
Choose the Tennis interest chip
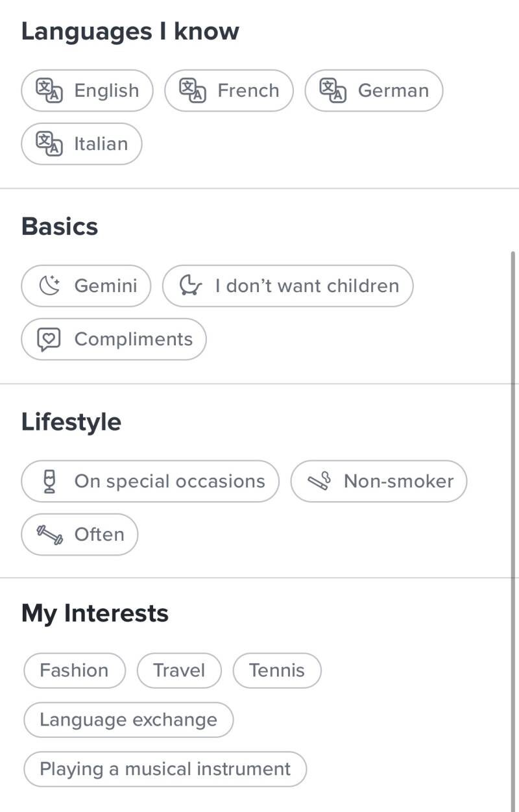[x=277, y=671]
